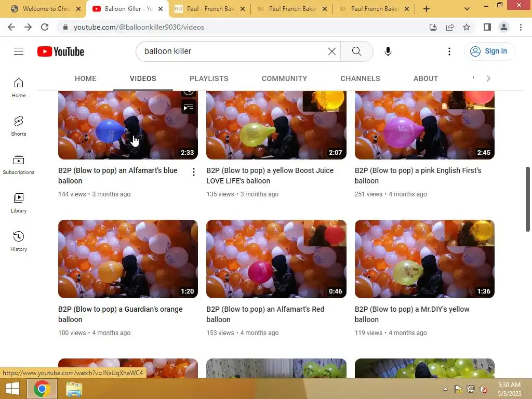Start voice search with the microphone icon
Screen dimensions: 532x399
[388, 51]
